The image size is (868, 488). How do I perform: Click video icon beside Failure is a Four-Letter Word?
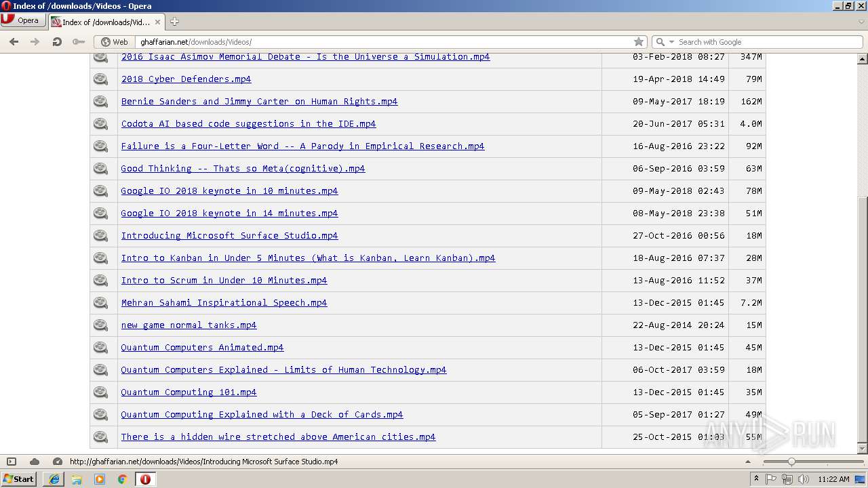(x=101, y=146)
